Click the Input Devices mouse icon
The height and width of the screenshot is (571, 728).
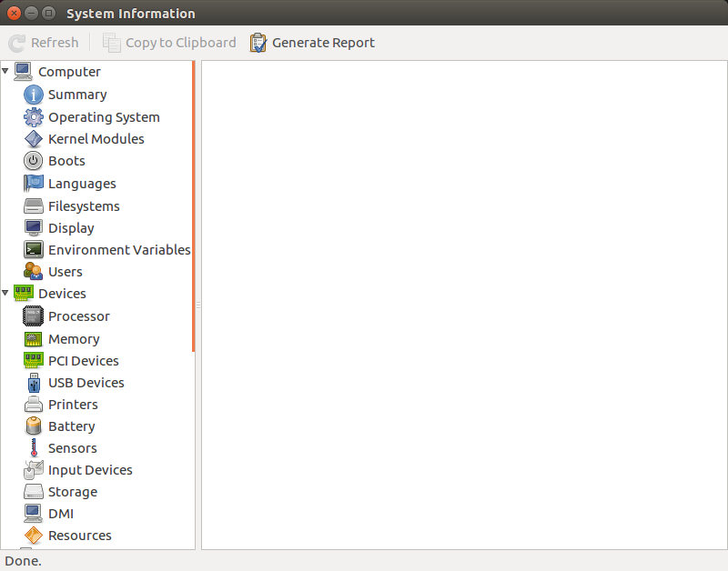tap(34, 470)
